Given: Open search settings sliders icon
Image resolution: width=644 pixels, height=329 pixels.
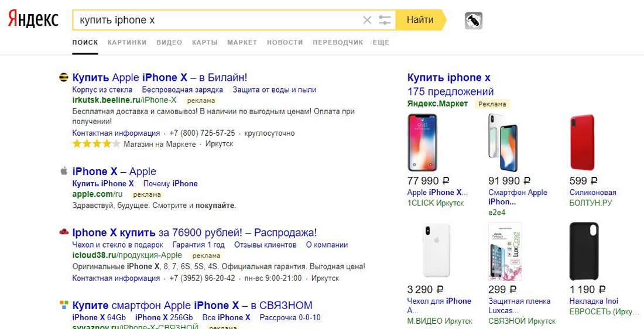Looking at the screenshot, I should point(385,20).
